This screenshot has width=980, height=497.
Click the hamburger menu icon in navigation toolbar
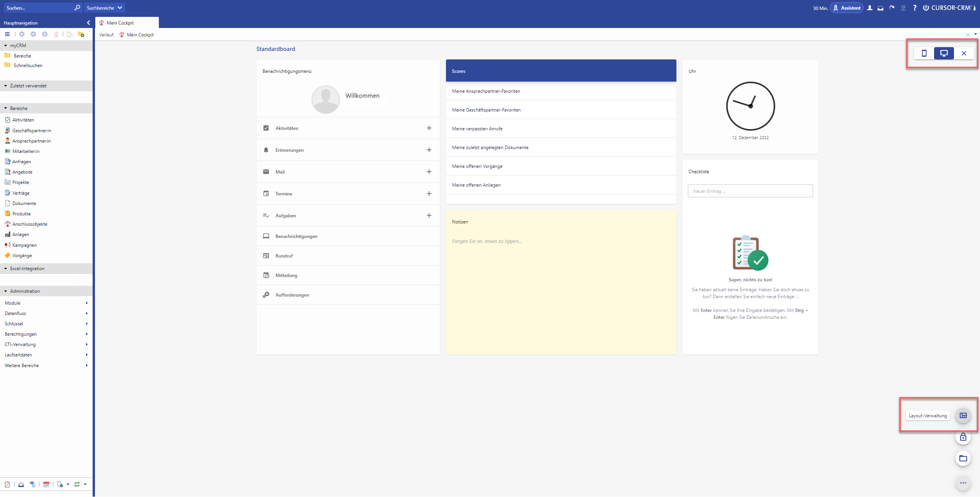[7, 34]
